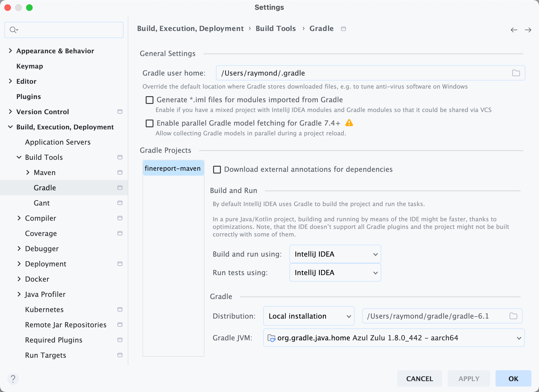This screenshot has width=539, height=392.
Task: Click the forward navigation arrow
Action: 528,30
